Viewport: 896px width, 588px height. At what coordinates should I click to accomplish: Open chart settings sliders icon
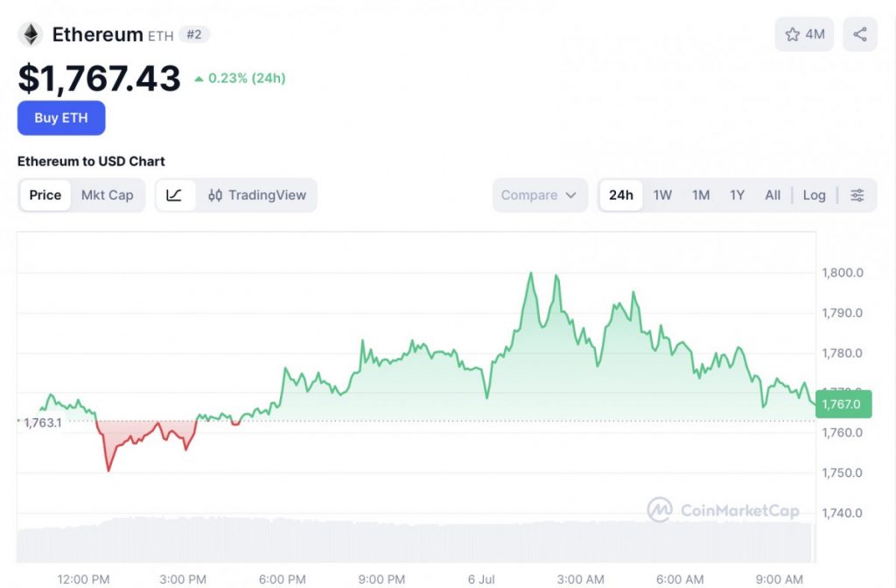[x=857, y=195]
